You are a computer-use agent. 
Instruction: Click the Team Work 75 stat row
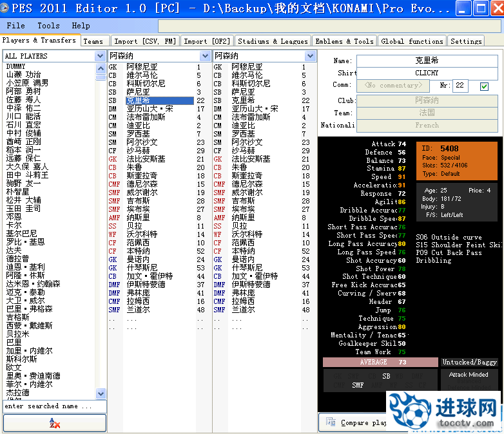tap(380, 352)
